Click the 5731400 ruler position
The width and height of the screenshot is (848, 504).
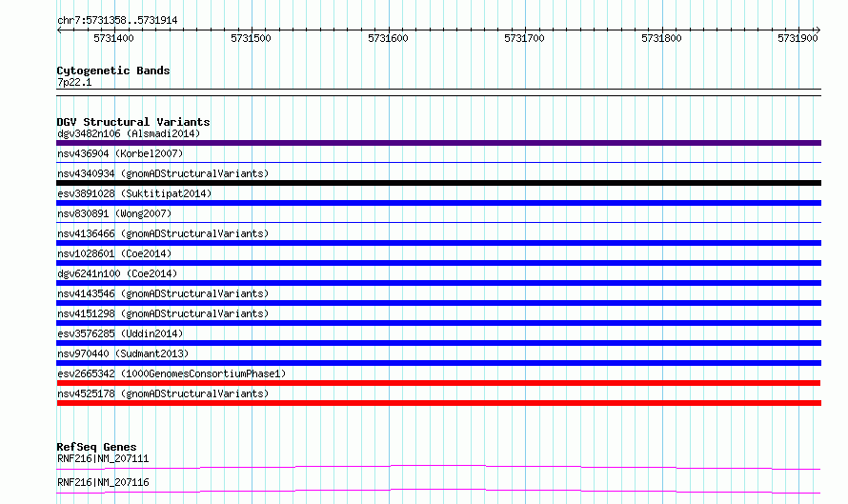pos(113,38)
